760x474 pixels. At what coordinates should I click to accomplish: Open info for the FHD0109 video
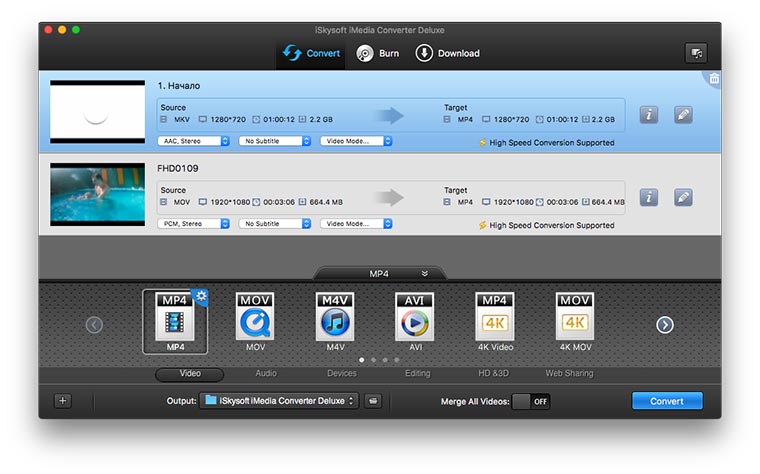649,197
